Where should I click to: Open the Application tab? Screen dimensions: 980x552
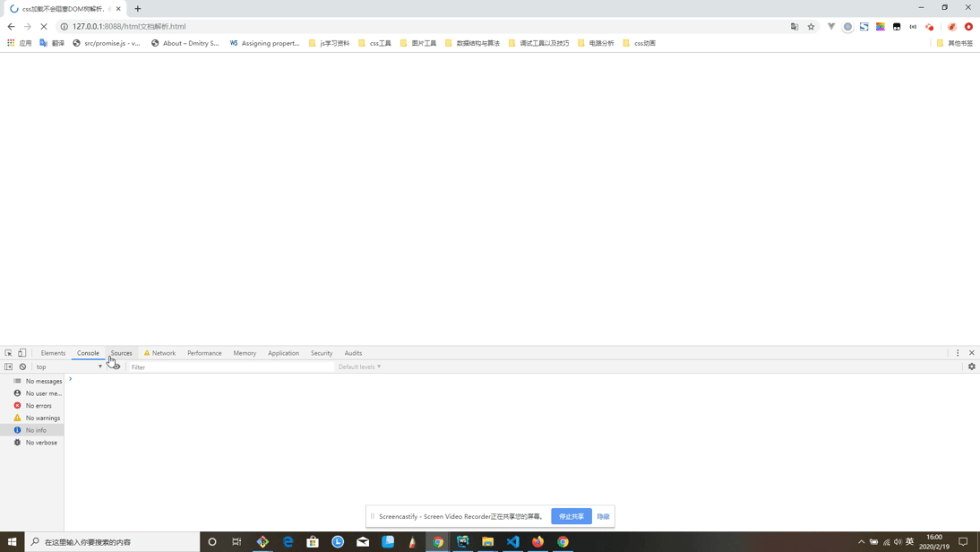pos(283,353)
